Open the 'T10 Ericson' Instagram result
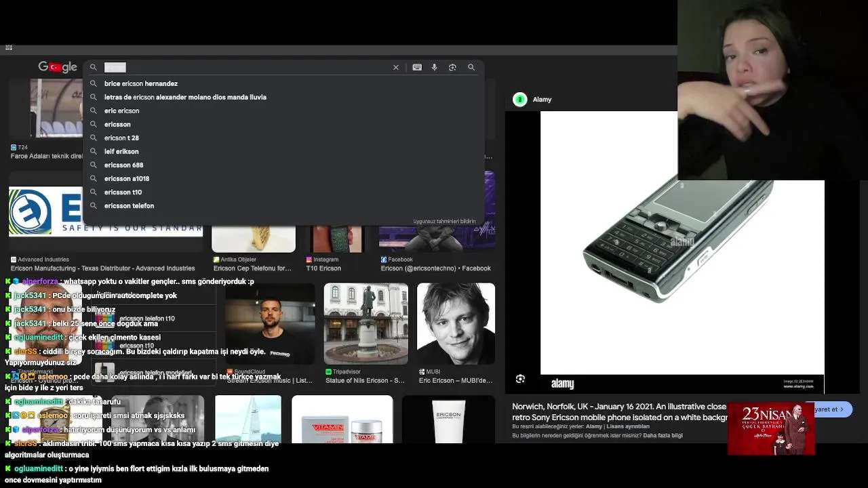Image resolution: width=868 pixels, height=488 pixels. click(x=323, y=268)
